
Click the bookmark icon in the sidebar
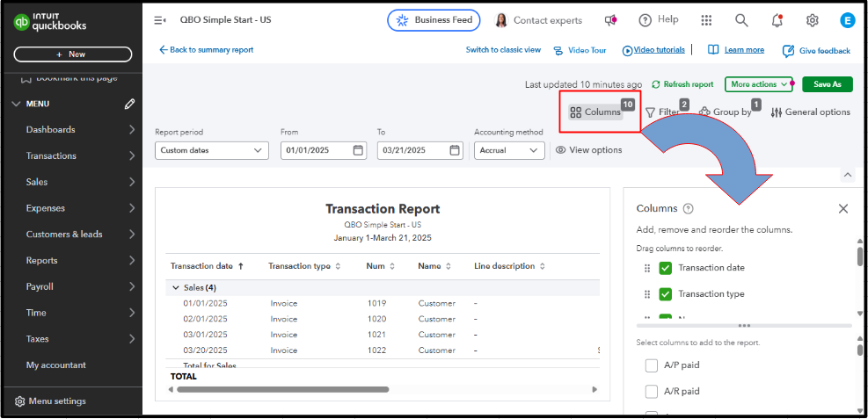point(25,79)
